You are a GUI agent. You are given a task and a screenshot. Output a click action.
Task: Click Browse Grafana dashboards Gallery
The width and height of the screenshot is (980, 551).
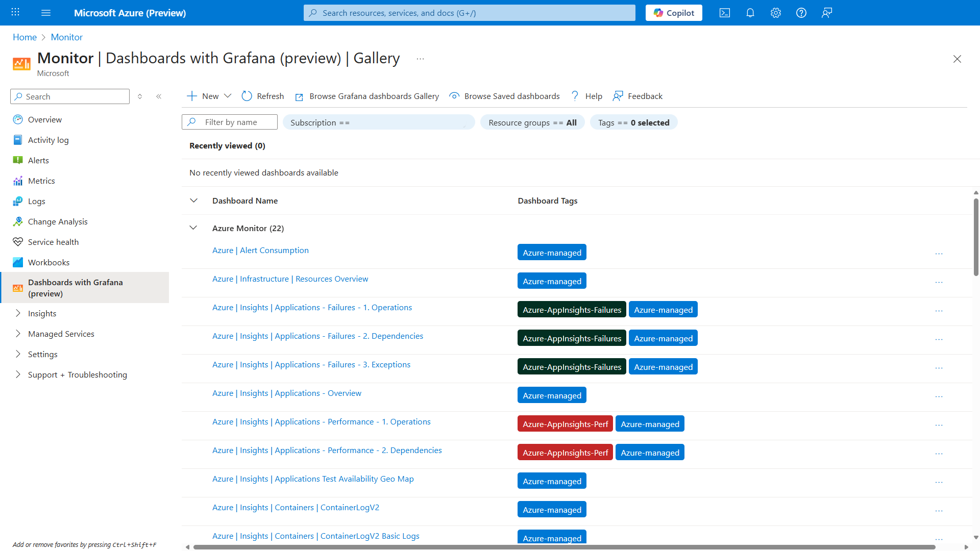pyautogui.click(x=374, y=96)
